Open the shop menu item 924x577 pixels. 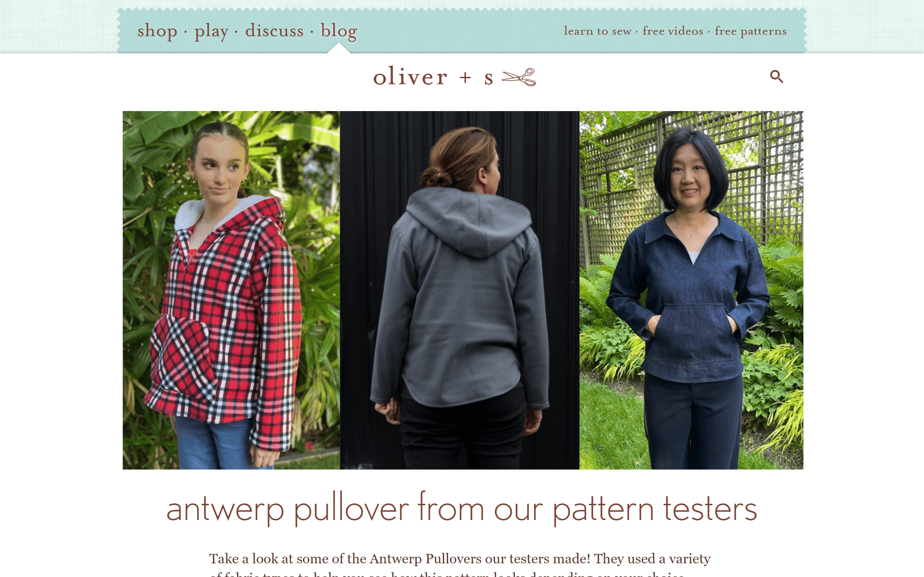coord(157,31)
